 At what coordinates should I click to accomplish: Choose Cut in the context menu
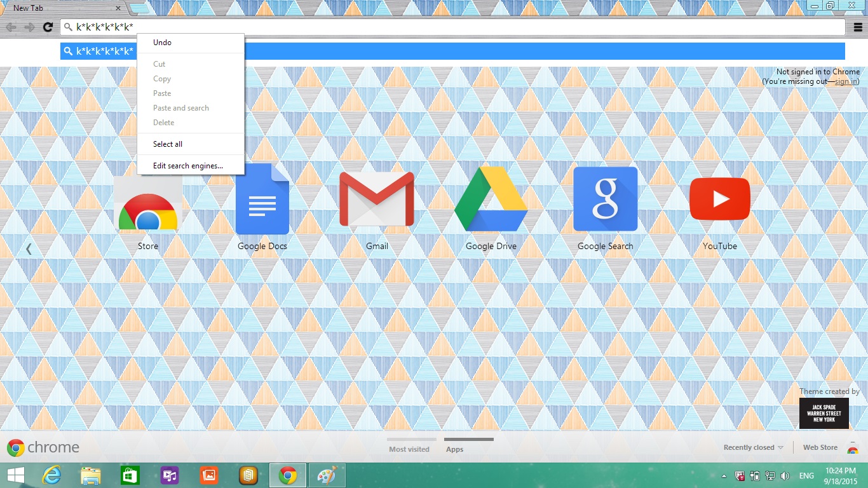[191, 64]
